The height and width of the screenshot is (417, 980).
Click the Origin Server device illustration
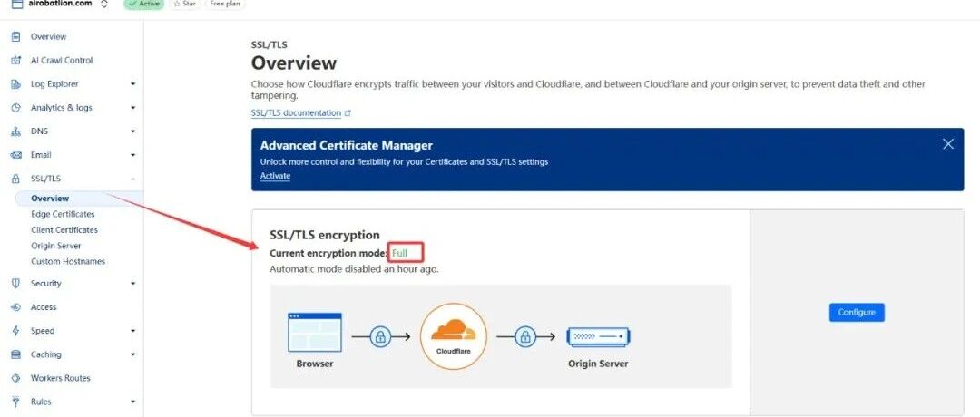tap(597, 337)
